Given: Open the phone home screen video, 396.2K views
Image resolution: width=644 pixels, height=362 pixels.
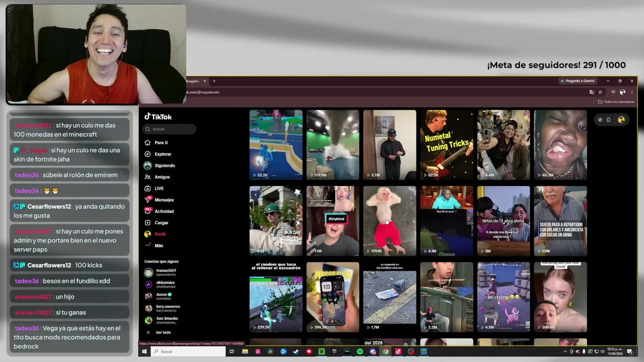Looking at the screenshot, I should [333, 297].
